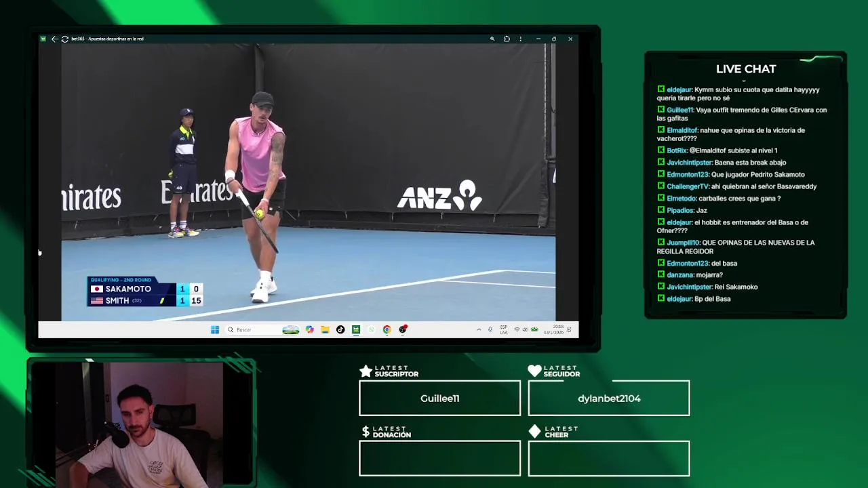
Task: Expand the hidden system tray icons chevron
Action: point(479,329)
